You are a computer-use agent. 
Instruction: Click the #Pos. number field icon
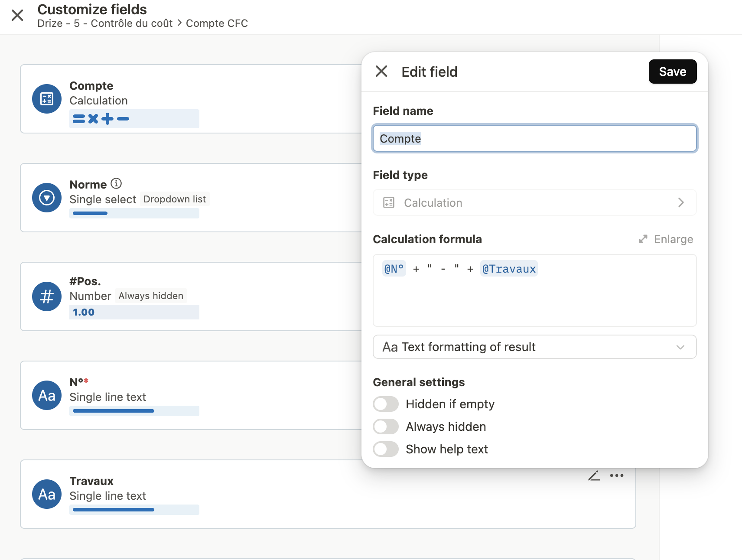coord(47,296)
